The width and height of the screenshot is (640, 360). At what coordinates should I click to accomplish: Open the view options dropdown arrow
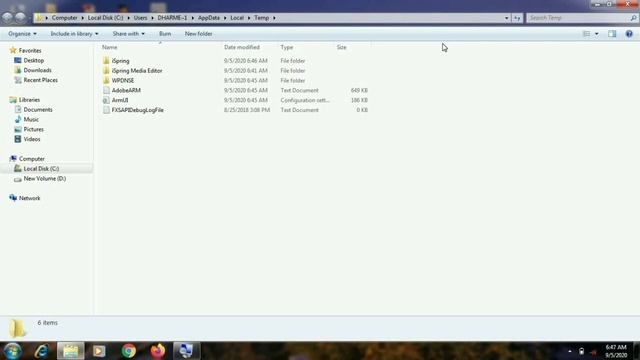597,34
